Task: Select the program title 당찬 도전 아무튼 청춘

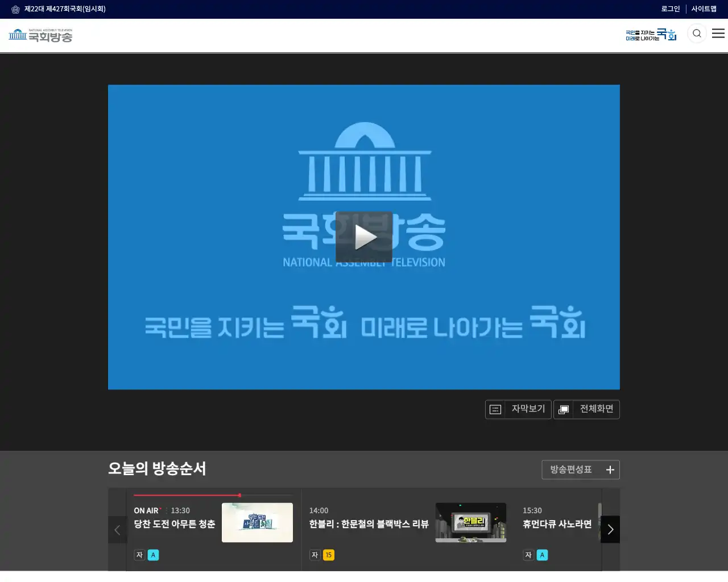Action: point(175,524)
